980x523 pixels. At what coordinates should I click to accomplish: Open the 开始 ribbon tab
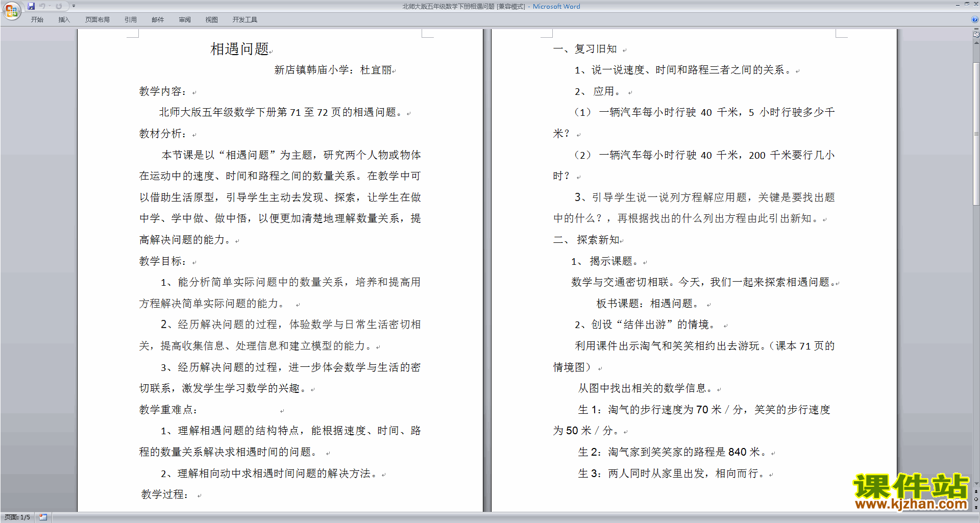point(37,20)
